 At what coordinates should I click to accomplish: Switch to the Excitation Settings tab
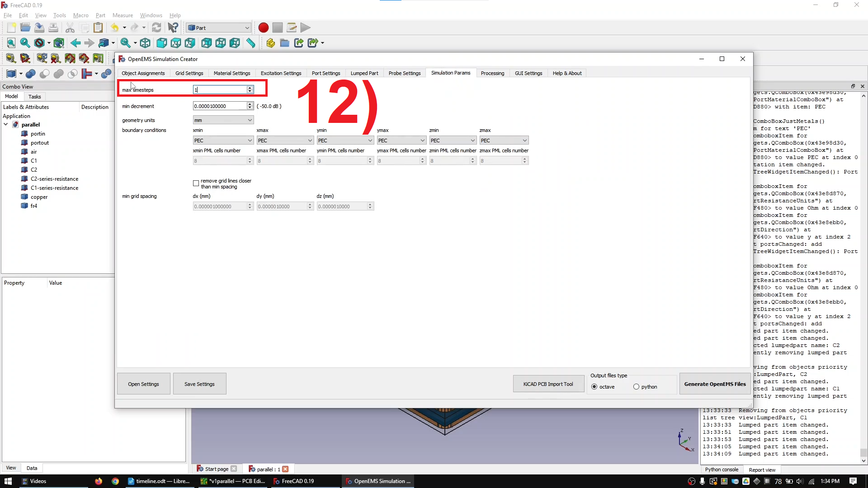click(x=281, y=73)
